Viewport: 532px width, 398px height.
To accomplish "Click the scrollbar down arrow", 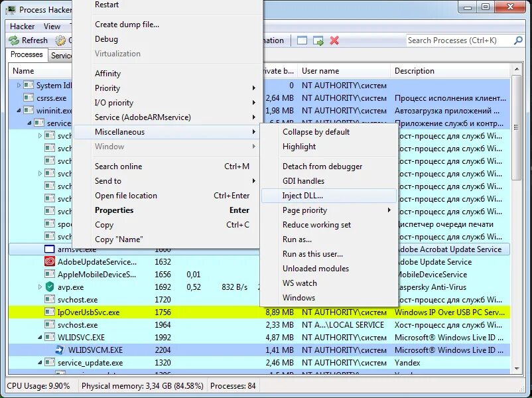I will click(x=516, y=368).
